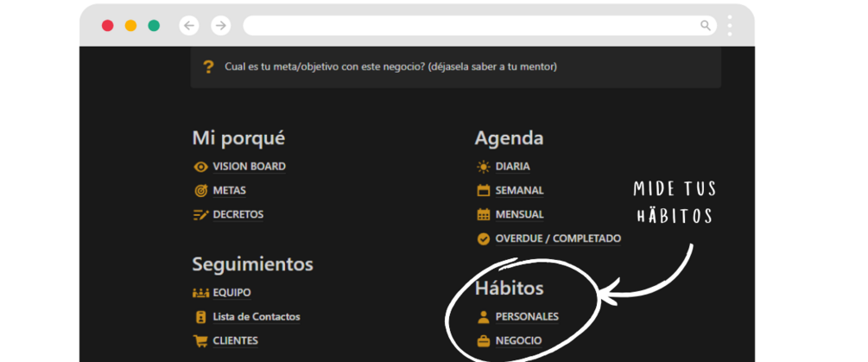This screenshot has height=362, width=868.
Task: Click the calendar grid icon beside MENSUAL
Action: (x=484, y=215)
